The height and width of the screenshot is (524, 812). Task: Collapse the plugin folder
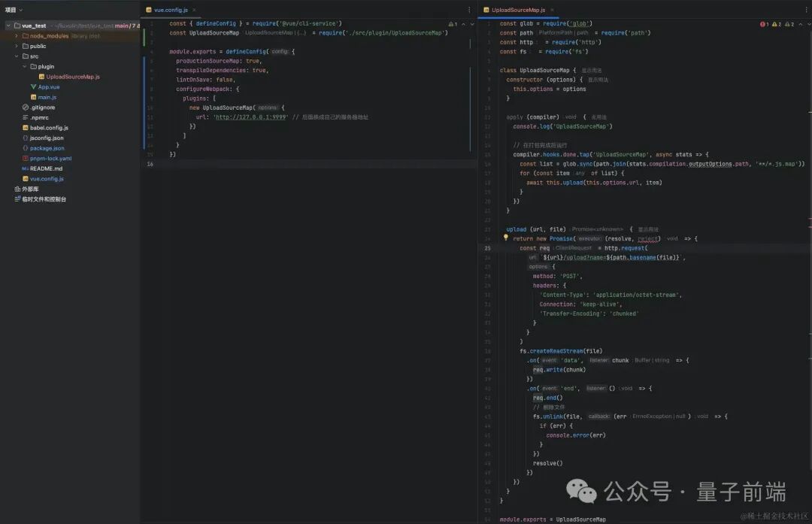point(24,66)
